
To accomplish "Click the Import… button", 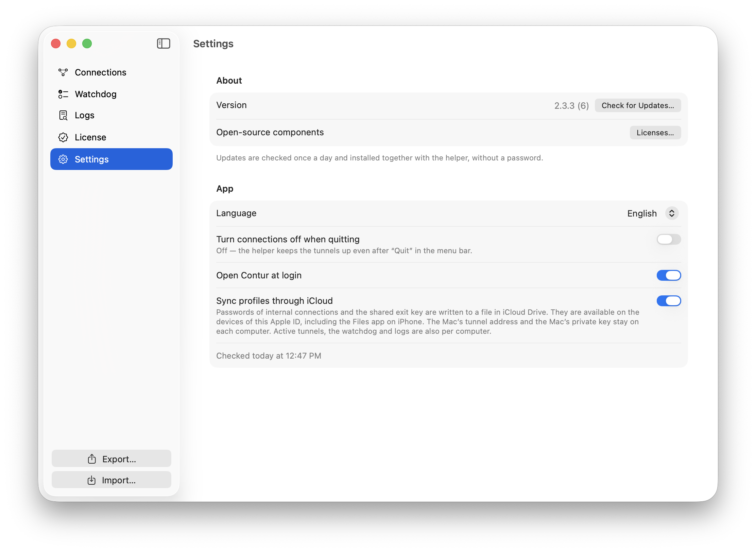I will coord(111,480).
